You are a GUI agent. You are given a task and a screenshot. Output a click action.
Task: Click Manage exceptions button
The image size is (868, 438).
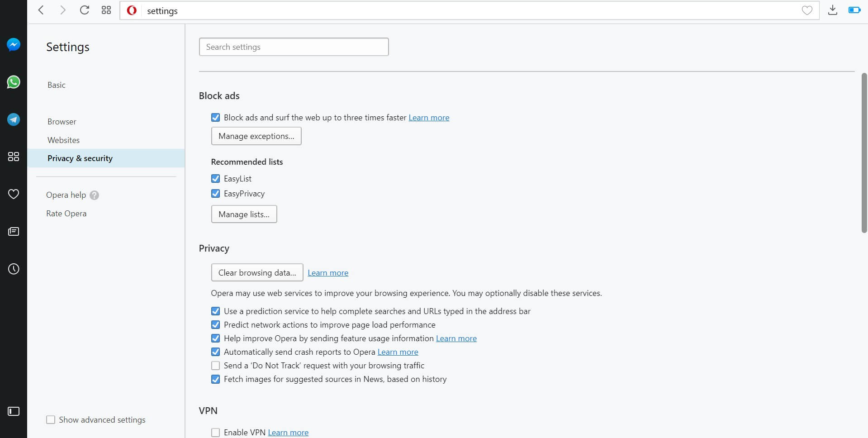coord(256,136)
